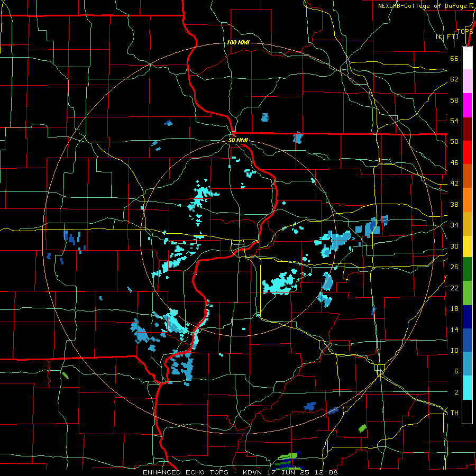476x476 pixels.
Task: Select the 10 scale value
Action: click(x=454, y=350)
